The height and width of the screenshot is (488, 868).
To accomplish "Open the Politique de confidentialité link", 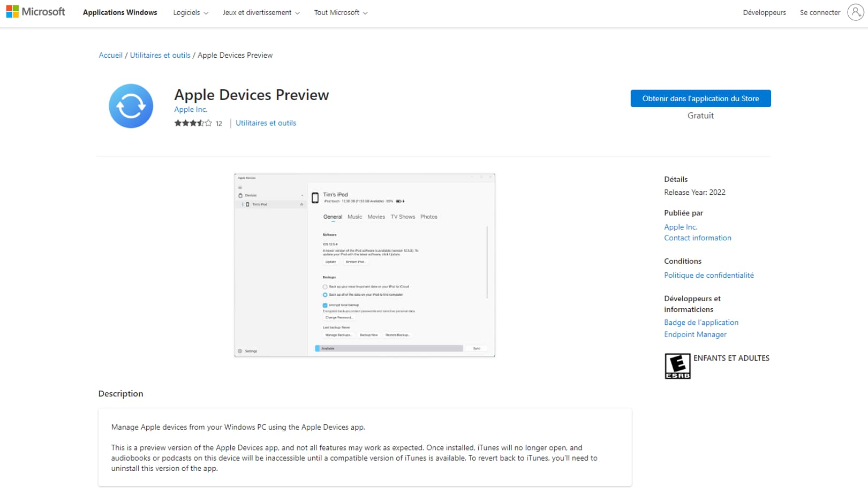I will [x=708, y=274].
